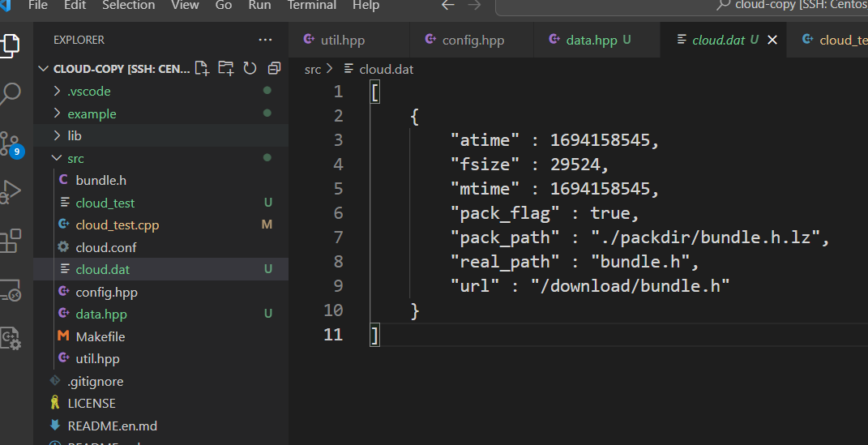
Task: Open the LICENSE file
Action: pos(160,403)
